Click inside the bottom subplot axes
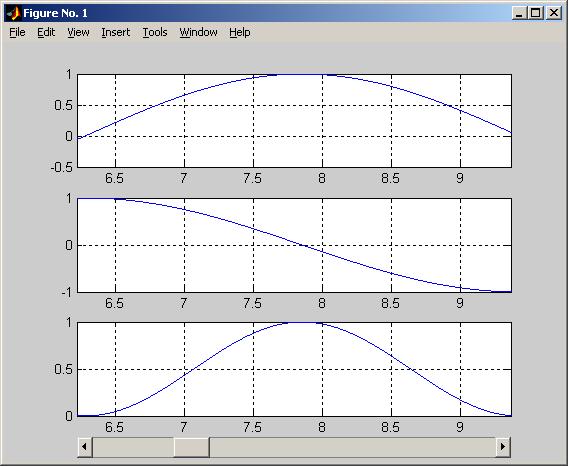 coord(295,369)
